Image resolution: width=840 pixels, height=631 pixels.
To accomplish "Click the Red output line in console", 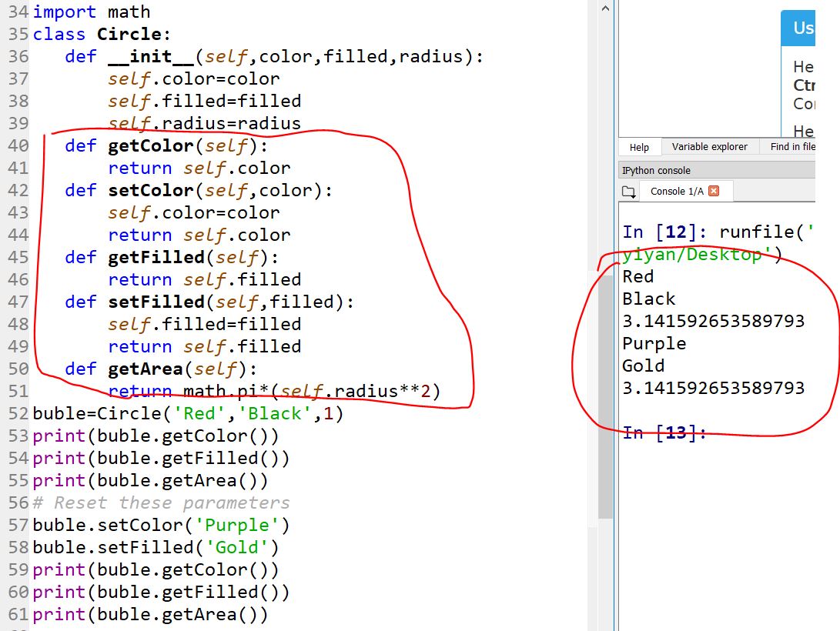I will [x=638, y=277].
